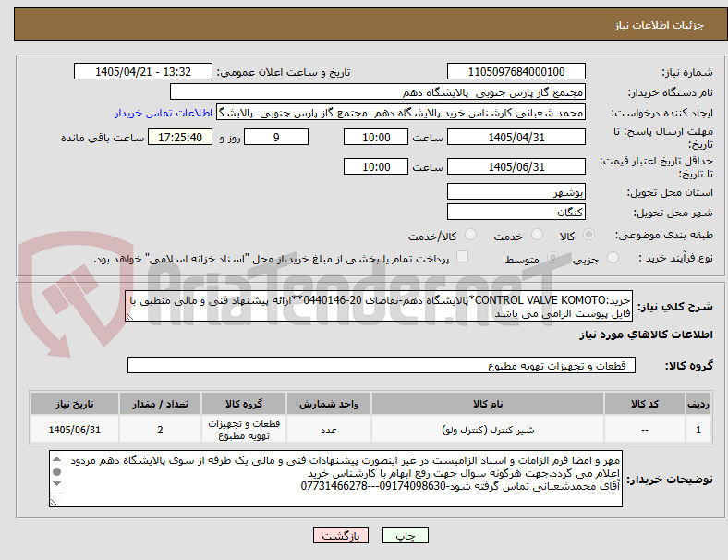Select the خدمت radio button
The width and height of the screenshot is (728, 560).
click(x=537, y=235)
